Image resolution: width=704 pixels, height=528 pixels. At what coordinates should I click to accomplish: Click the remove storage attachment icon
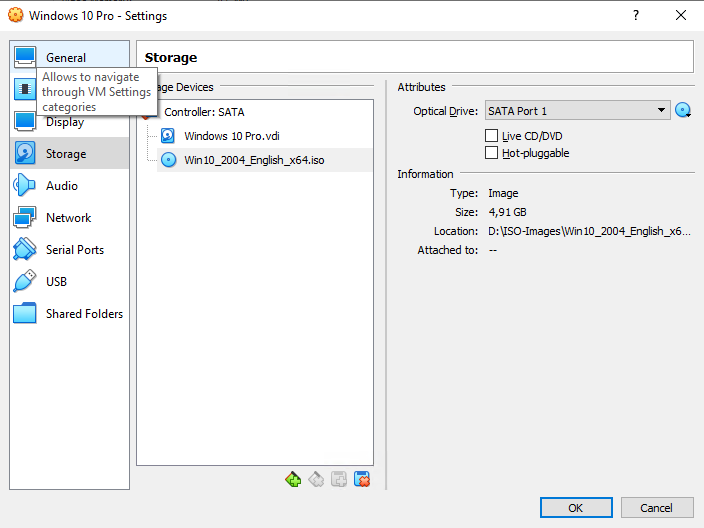pyautogui.click(x=362, y=480)
